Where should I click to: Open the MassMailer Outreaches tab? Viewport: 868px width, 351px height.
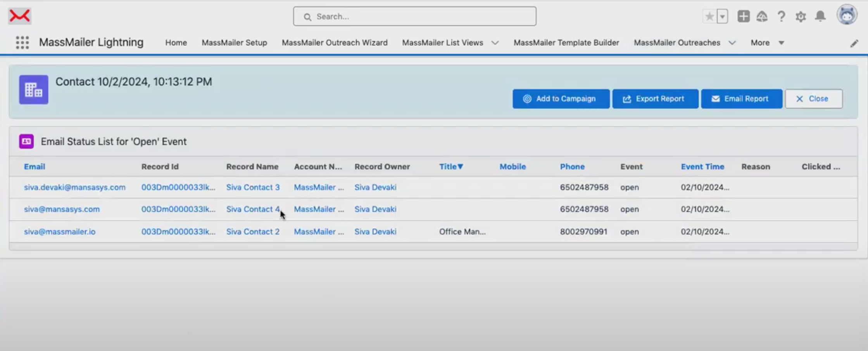[x=677, y=43]
